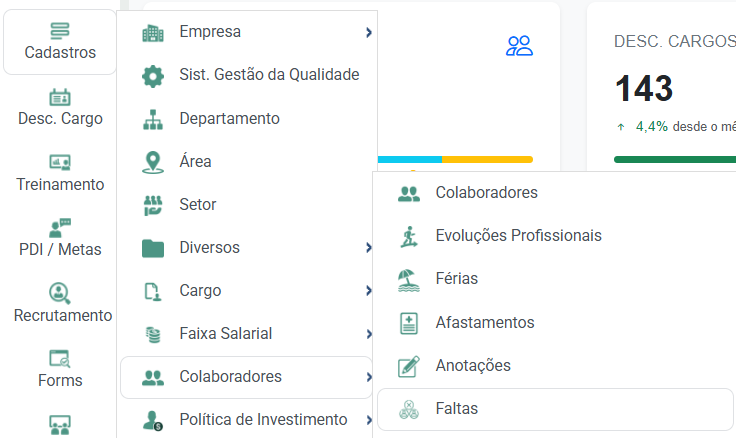The image size is (736, 438).
Task: Open the Cadastros sidebar section
Action: point(60,42)
